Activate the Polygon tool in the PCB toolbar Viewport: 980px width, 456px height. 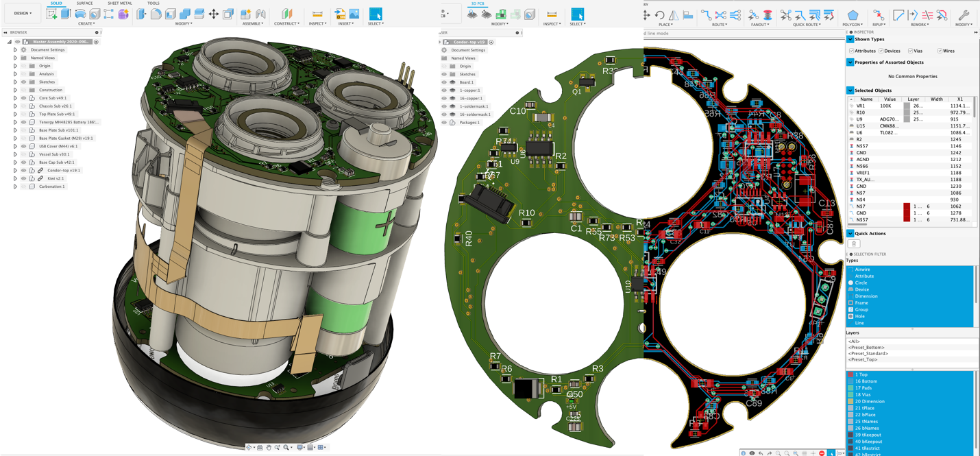point(853,15)
